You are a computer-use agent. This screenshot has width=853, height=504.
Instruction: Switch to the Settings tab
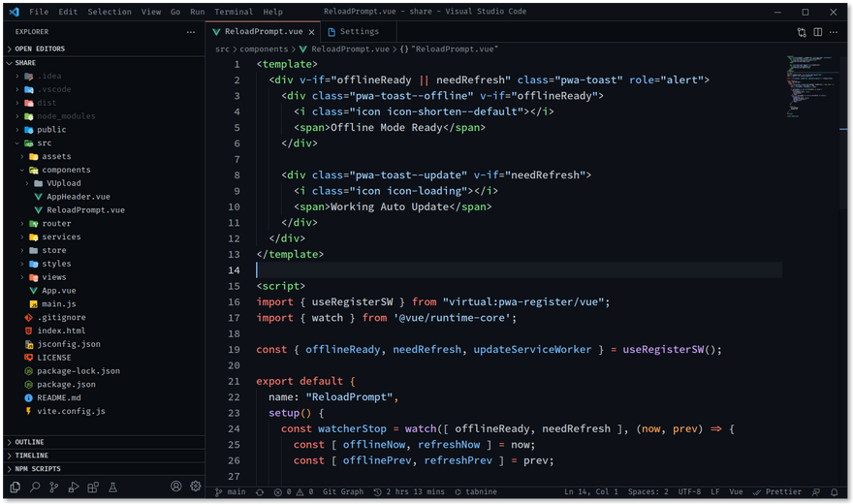[x=359, y=31]
